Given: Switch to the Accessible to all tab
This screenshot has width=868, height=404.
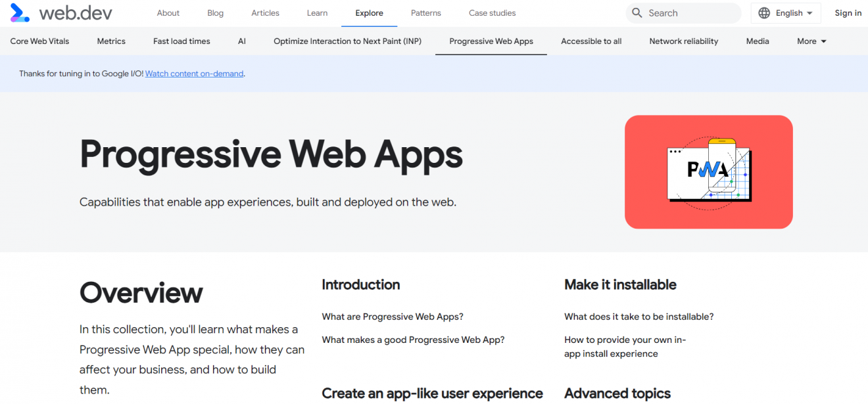Looking at the screenshot, I should click(x=591, y=41).
